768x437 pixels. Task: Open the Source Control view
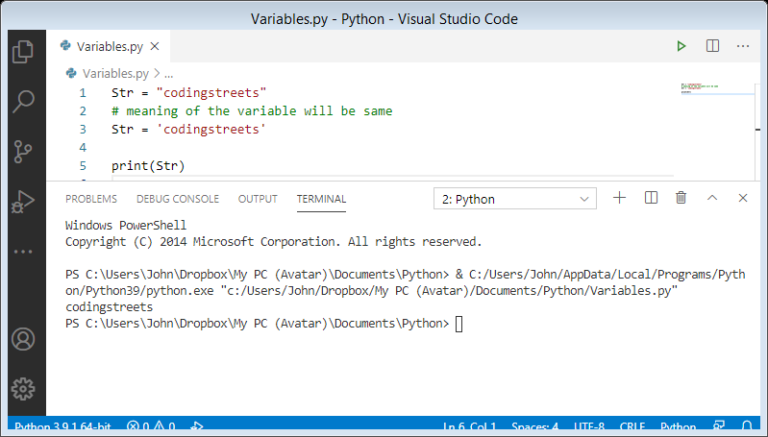point(22,151)
